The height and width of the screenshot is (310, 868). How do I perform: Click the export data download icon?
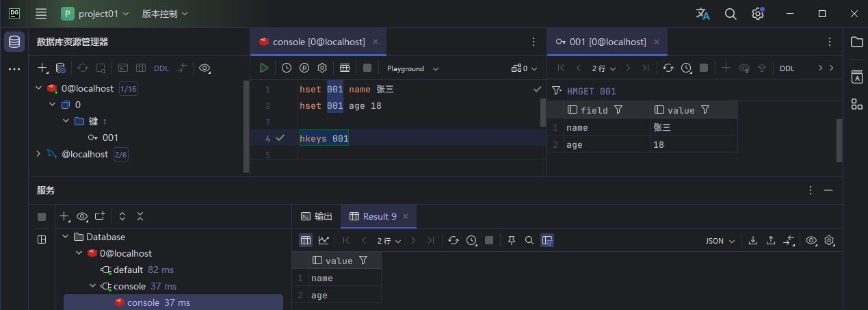click(753, 240)
